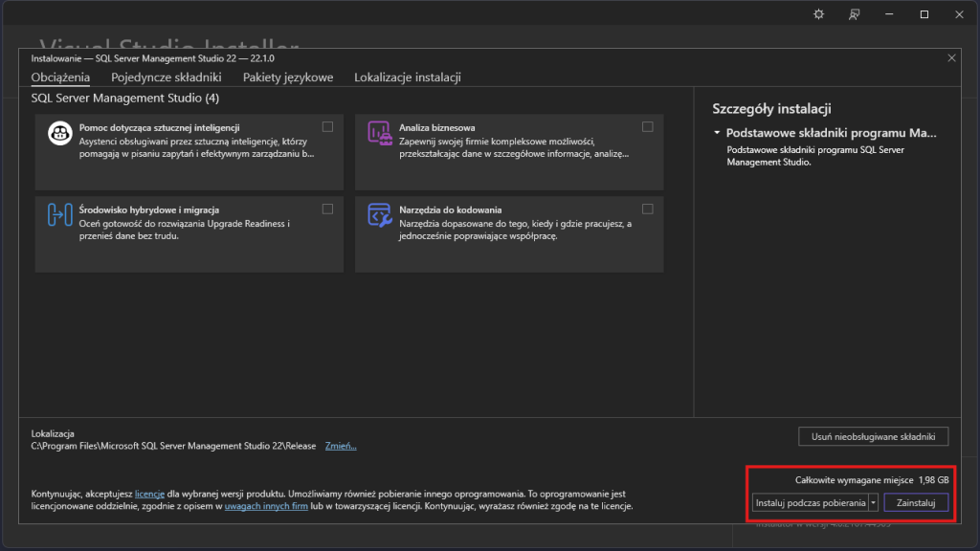Open the Pakiety językowe tab

click(x=288, y=77)
